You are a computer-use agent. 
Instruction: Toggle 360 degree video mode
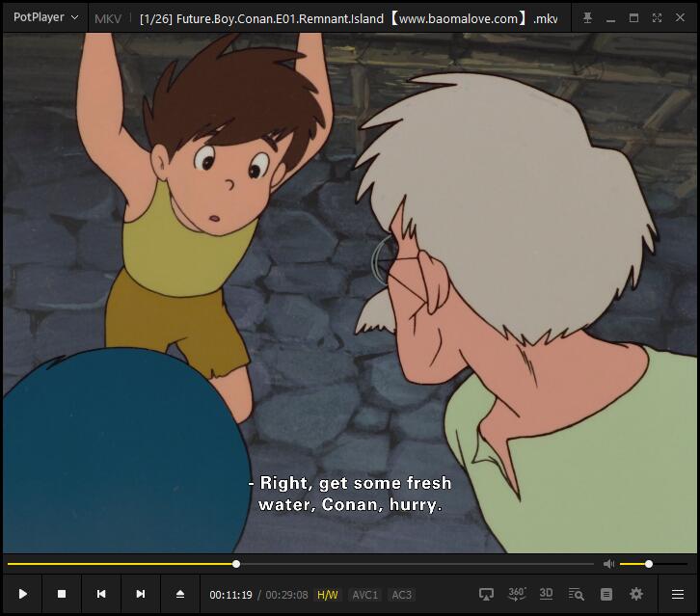(x=517, y=594)
